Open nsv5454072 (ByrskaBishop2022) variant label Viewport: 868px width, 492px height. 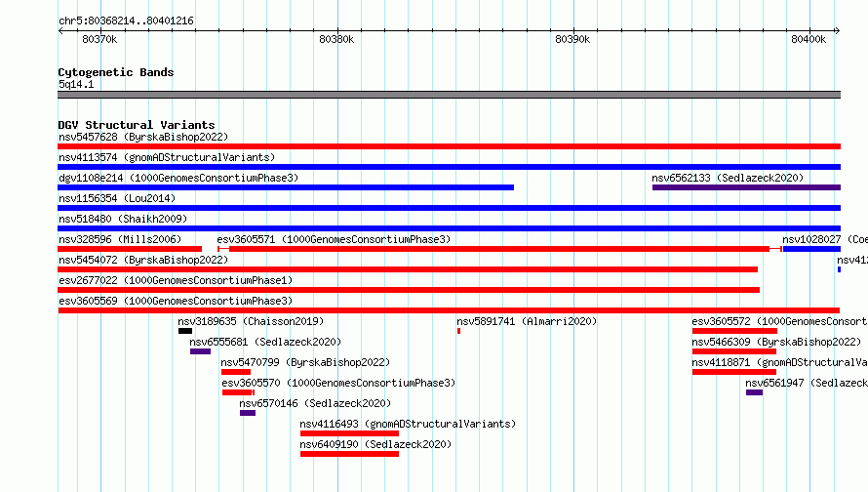[x=143, y=260]
